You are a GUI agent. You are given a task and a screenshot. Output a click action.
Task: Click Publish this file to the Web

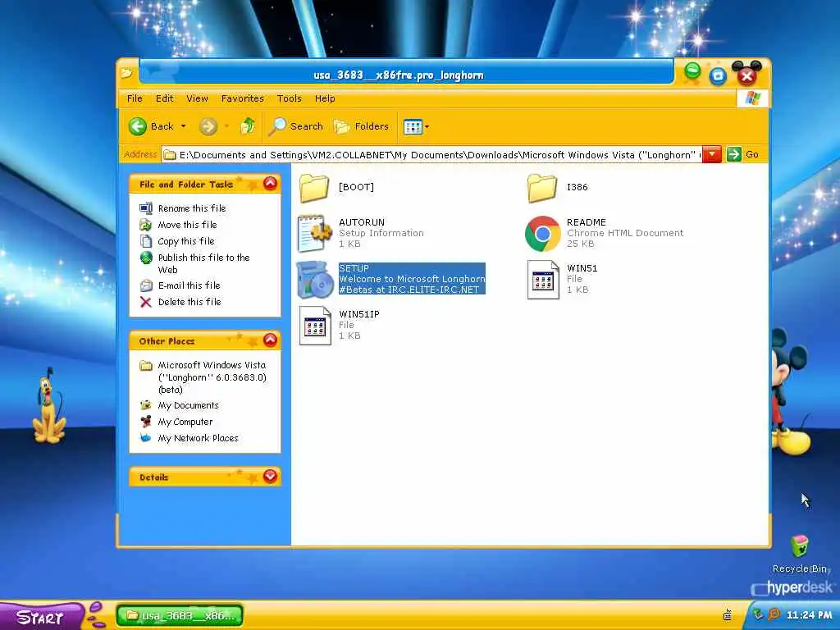[203, 263]
